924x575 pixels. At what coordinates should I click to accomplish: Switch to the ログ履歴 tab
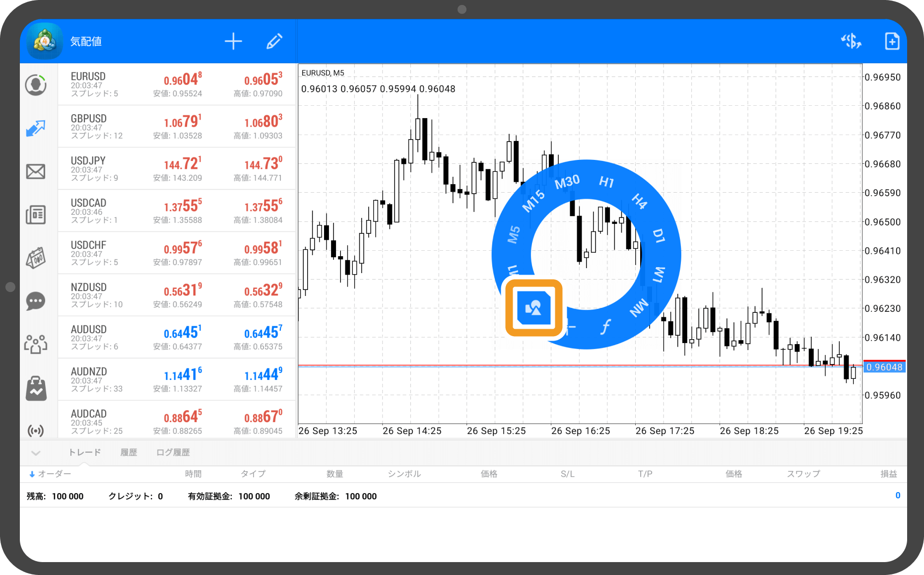[173, 452]
